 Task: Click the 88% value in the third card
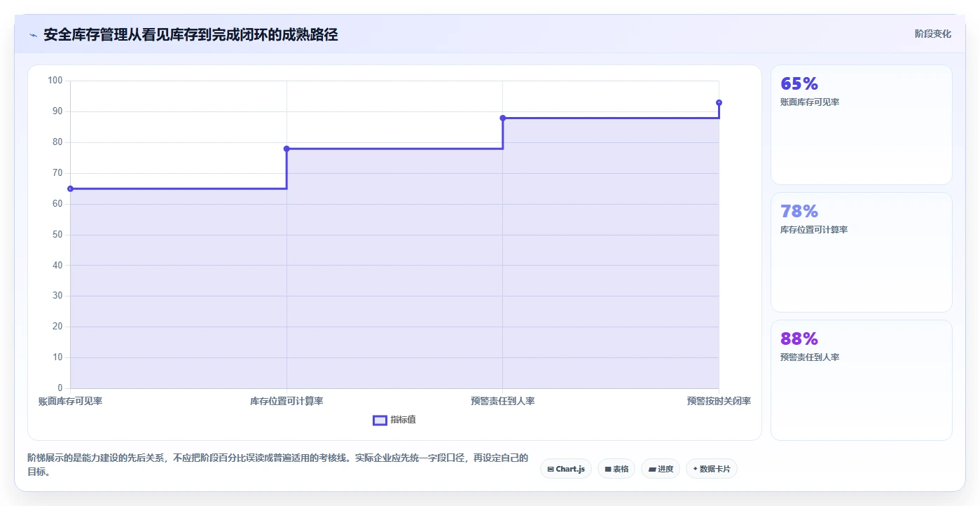[x=799, y=339]
